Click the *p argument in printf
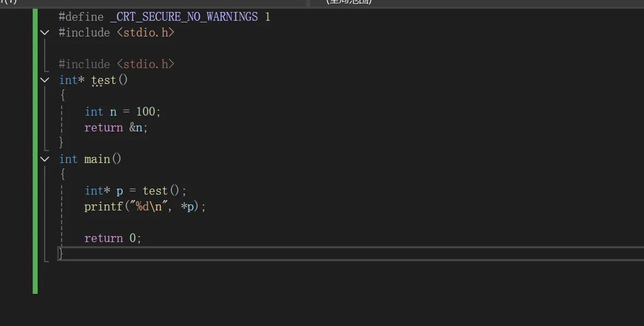 [x=187, y=207]
